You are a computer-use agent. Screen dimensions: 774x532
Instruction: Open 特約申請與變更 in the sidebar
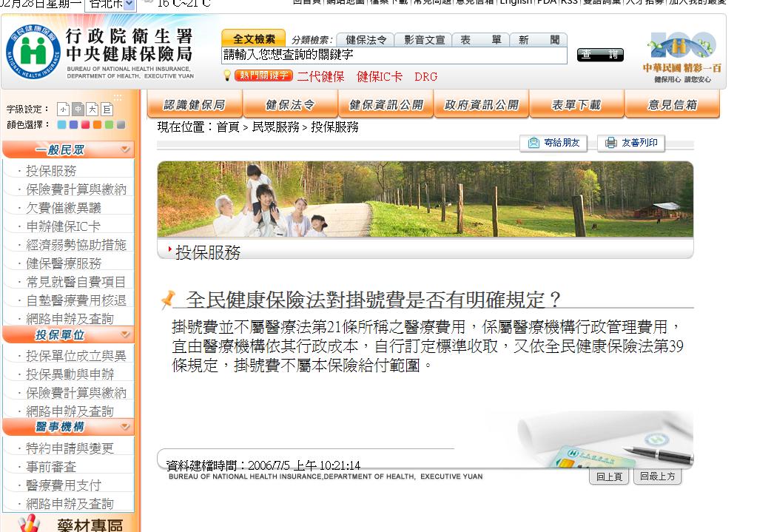tap(70, 448)
